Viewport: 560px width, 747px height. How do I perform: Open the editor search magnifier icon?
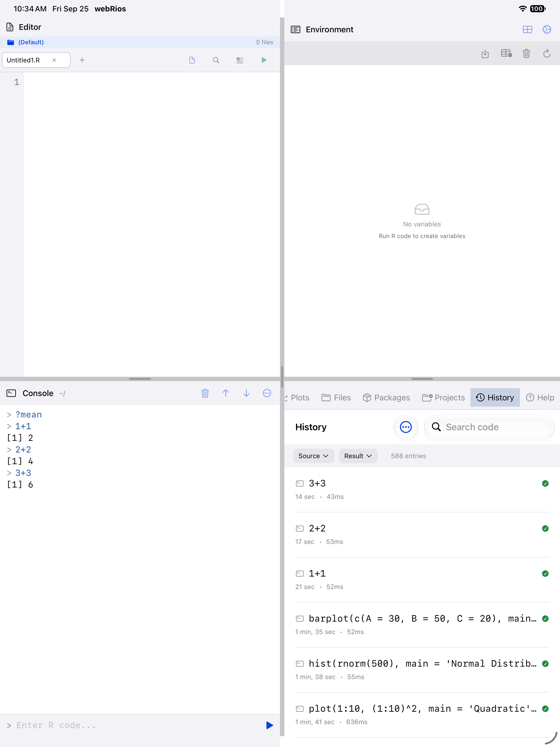coord(216,60)
